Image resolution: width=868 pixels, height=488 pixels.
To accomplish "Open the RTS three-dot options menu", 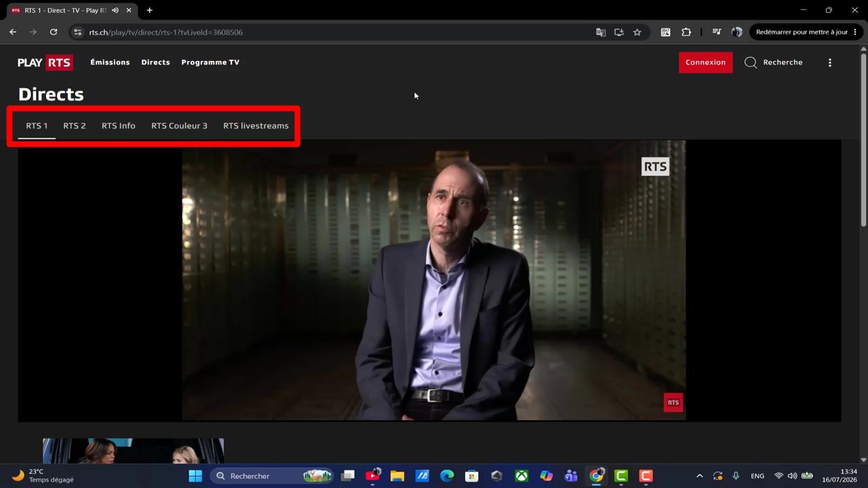I will click(x=829, y=62).
